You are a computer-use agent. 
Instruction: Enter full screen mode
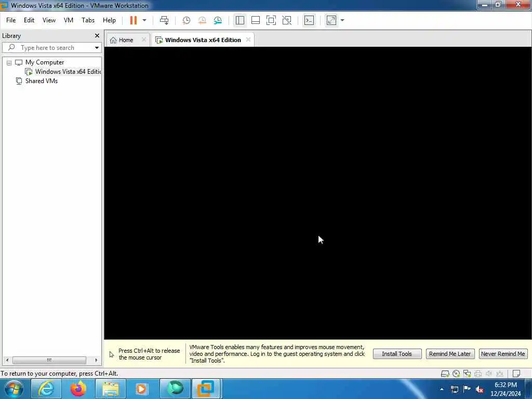tap(271, 20)
